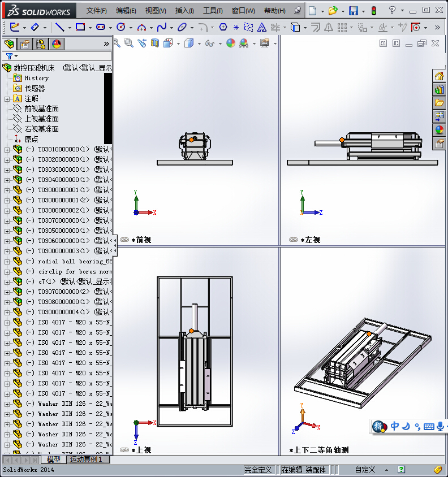Click the Convert Entities tool
448x477 pixels.
pos(295,27)
